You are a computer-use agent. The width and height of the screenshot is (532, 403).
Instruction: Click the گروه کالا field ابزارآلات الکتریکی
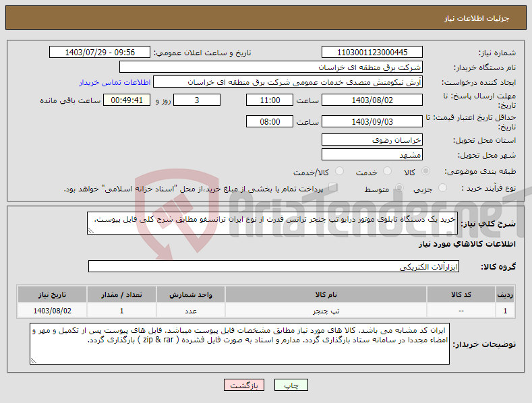tap(274, 266)
